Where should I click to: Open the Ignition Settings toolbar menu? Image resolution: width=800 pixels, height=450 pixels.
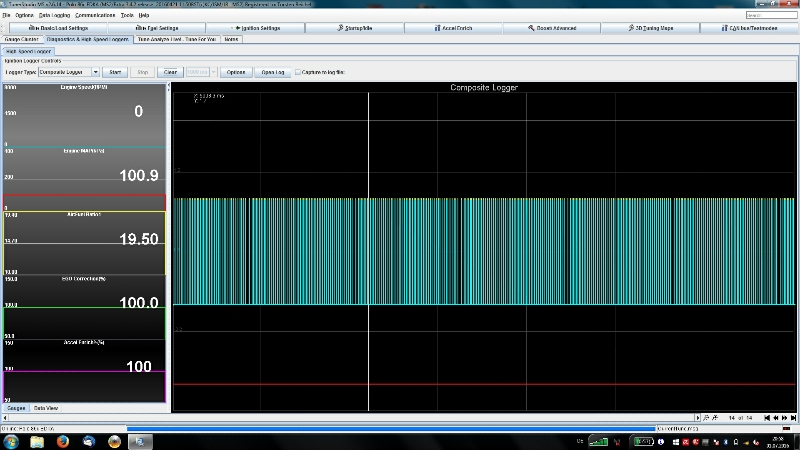[256, 28]
